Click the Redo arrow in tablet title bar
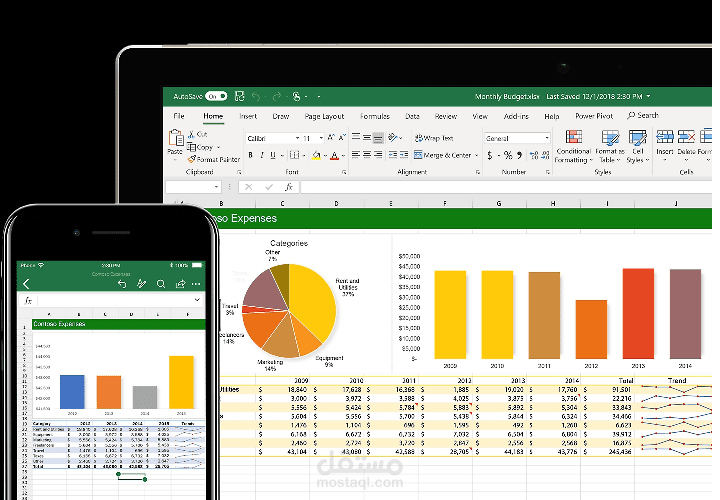Image resolution: width=720 pixels, height=500 pixels. 276,96
